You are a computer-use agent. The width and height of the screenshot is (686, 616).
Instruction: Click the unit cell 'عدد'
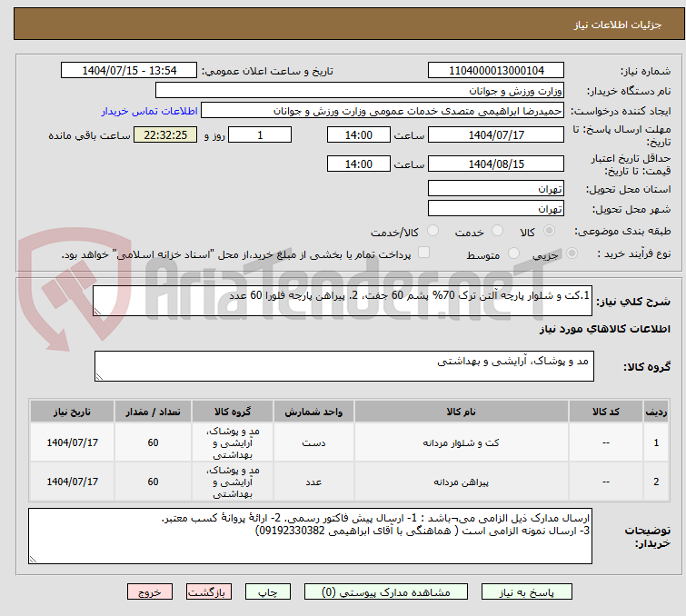click(313, 482)
